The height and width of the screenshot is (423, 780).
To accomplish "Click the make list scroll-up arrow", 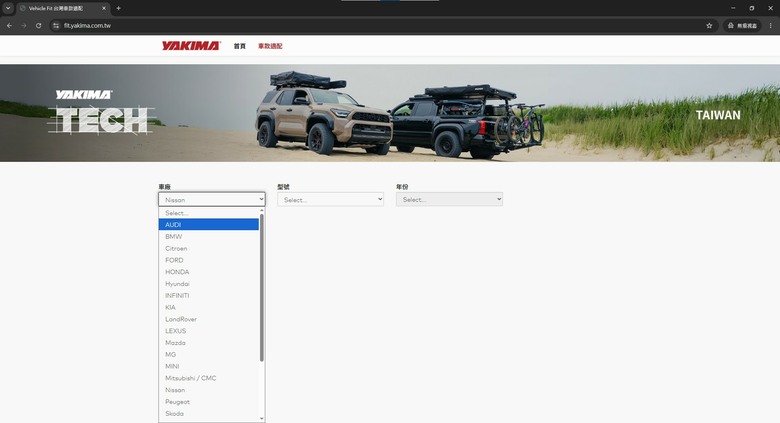I will coord(262,211).
